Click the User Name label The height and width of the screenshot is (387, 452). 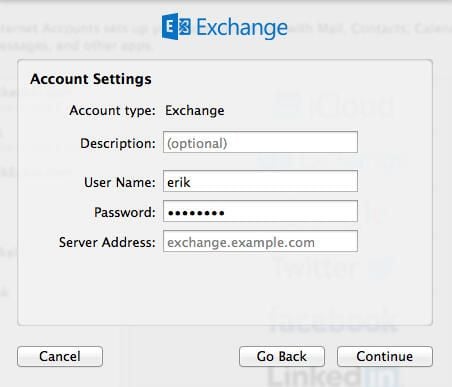click(120, 182)
